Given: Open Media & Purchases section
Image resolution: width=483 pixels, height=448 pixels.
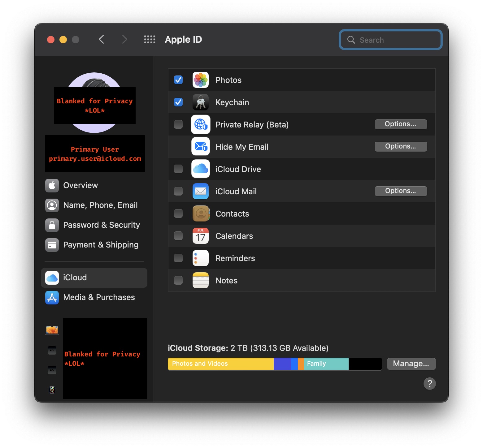Looking at the screenshot, I should click(x=94, y=297).
